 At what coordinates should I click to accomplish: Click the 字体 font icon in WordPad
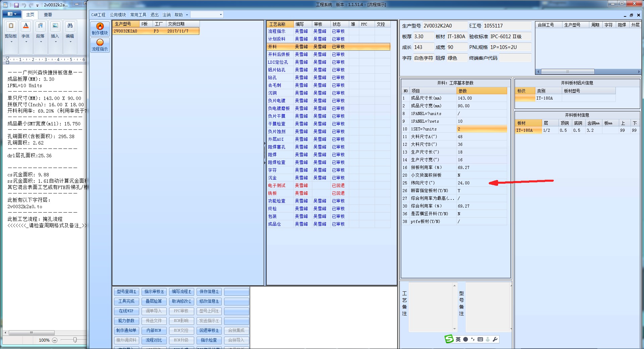pyautogui.click(x=26, y=26)
